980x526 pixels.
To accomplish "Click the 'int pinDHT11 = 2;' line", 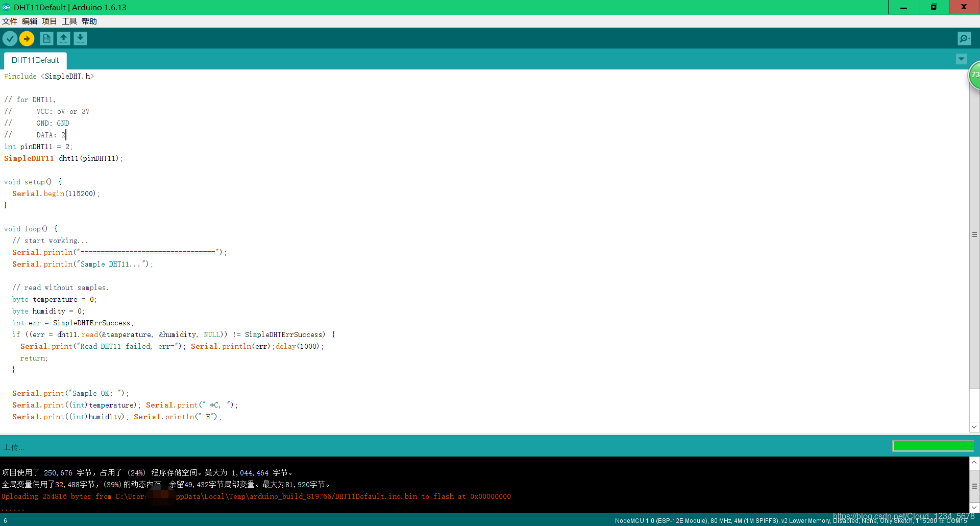I will click(38, 147).
